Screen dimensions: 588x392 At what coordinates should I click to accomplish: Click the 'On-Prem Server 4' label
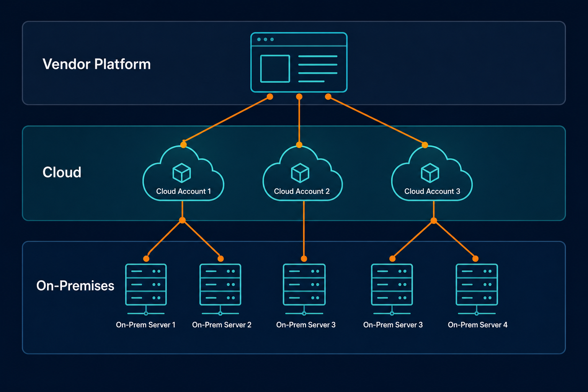478,325
